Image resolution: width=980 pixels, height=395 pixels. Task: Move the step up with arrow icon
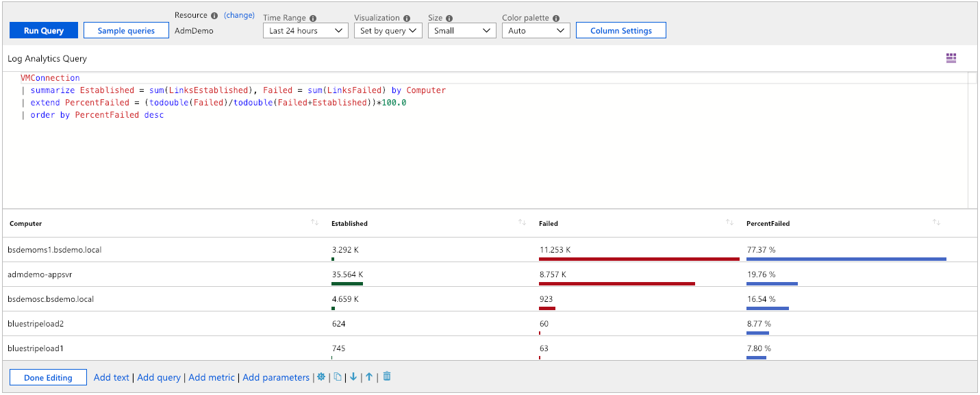[x=369, y=377]
